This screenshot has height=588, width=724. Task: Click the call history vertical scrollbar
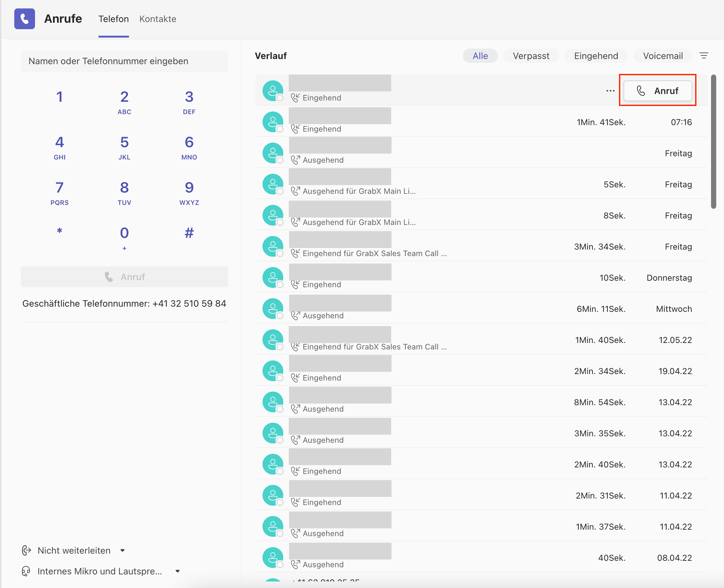(713, 142)
